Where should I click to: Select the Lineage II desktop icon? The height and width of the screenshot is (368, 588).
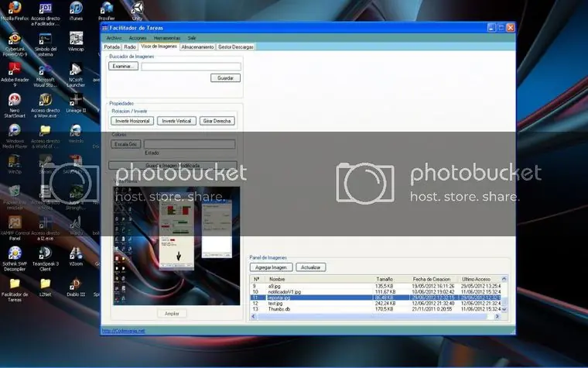coord(76,103)
